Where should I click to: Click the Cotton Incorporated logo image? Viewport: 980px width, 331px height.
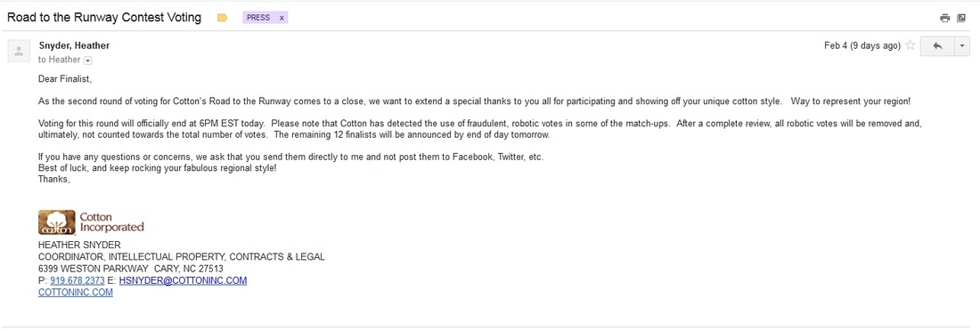[91, 222]
